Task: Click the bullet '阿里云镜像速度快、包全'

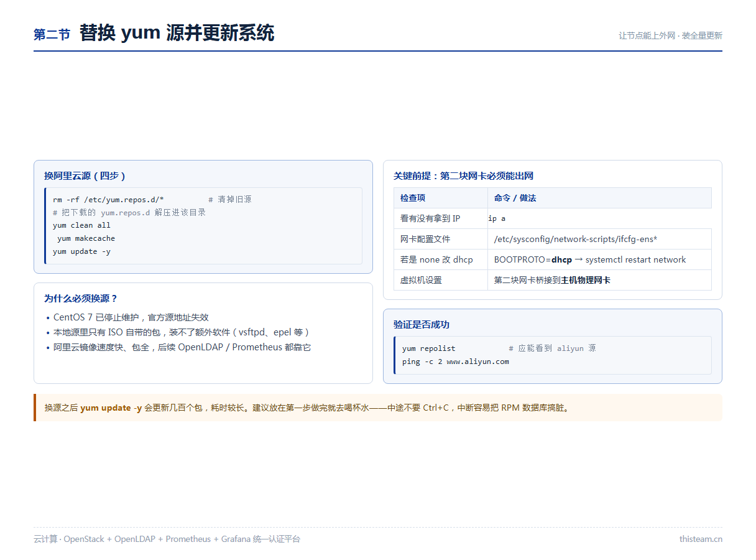Action: click(x=182, y=347)
